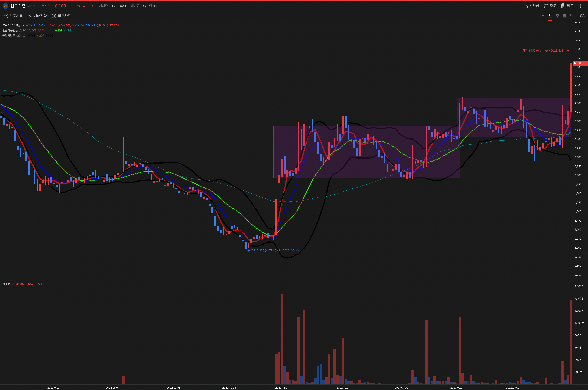The height and width of the screenshot is (390, 588).
Task: Click the 2023.03.02 date axis label
Action: click(x=513, y=388)
